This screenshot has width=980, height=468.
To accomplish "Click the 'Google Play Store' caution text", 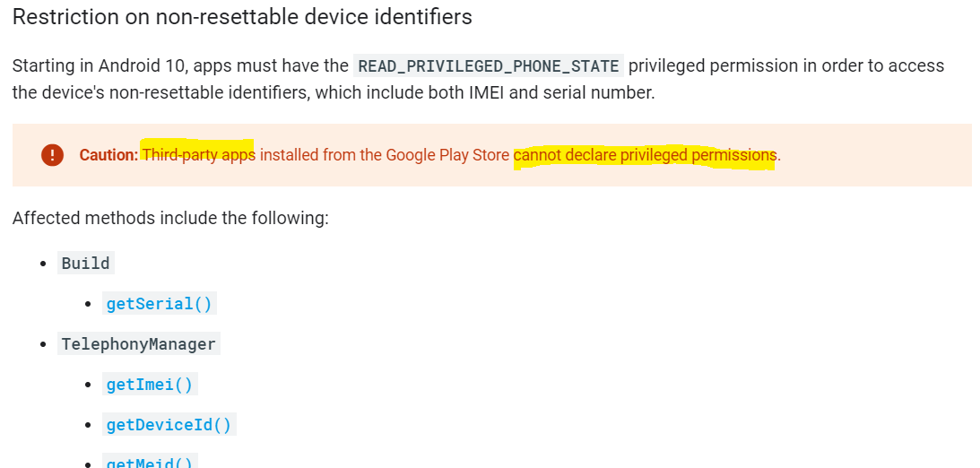I will point(447,155).
